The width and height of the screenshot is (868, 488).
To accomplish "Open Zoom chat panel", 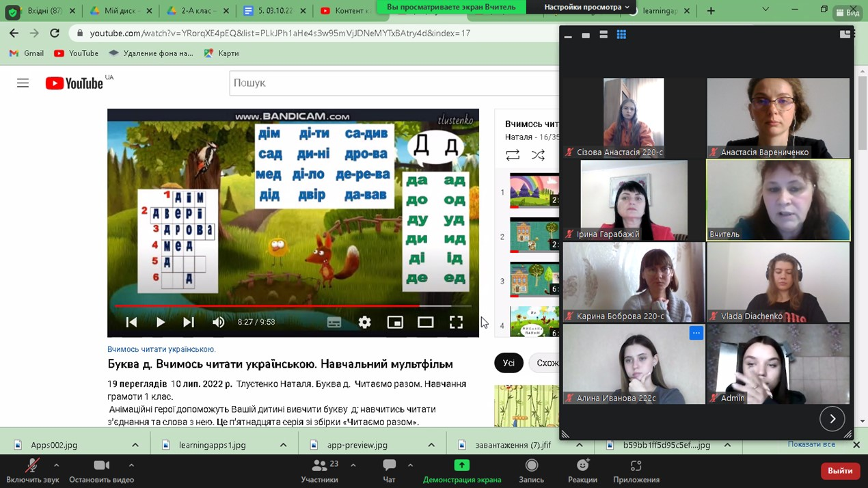I will click(x=389, y=470).
